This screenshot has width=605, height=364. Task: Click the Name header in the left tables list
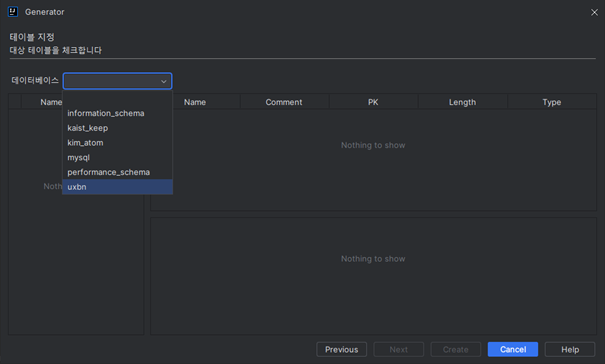coord(51,102)
